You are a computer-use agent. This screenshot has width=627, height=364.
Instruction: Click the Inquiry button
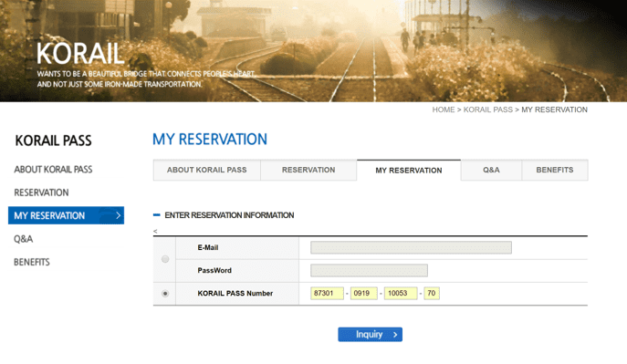370,335
